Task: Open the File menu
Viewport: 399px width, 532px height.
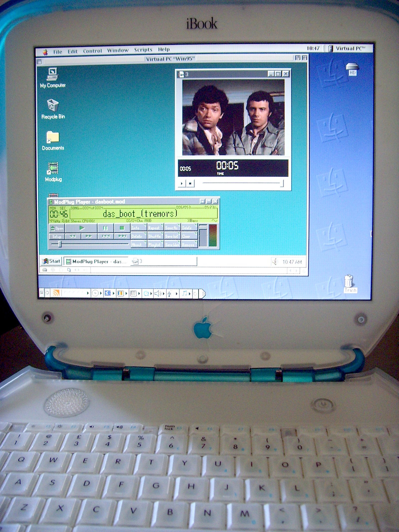Action: (58, 52)
